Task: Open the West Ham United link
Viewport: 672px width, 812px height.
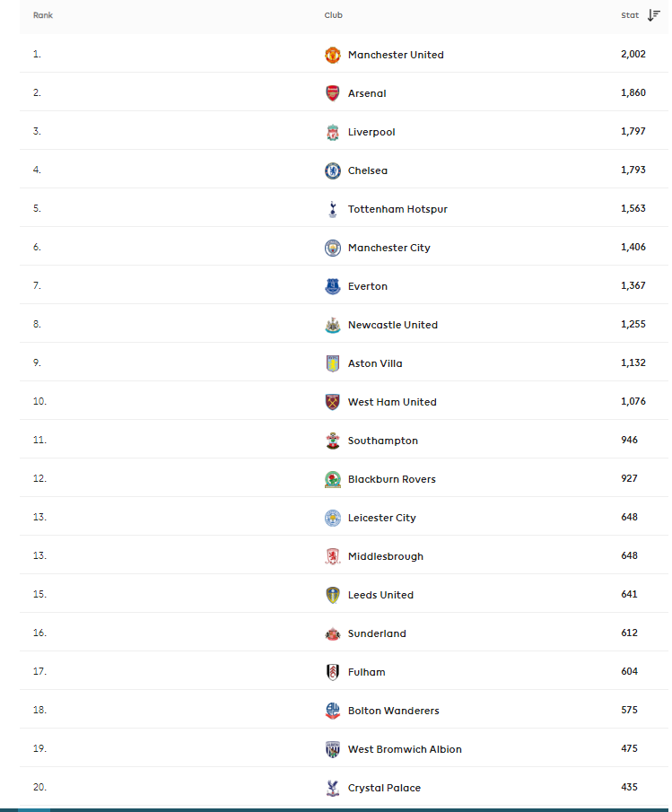Action: [392, 402]
